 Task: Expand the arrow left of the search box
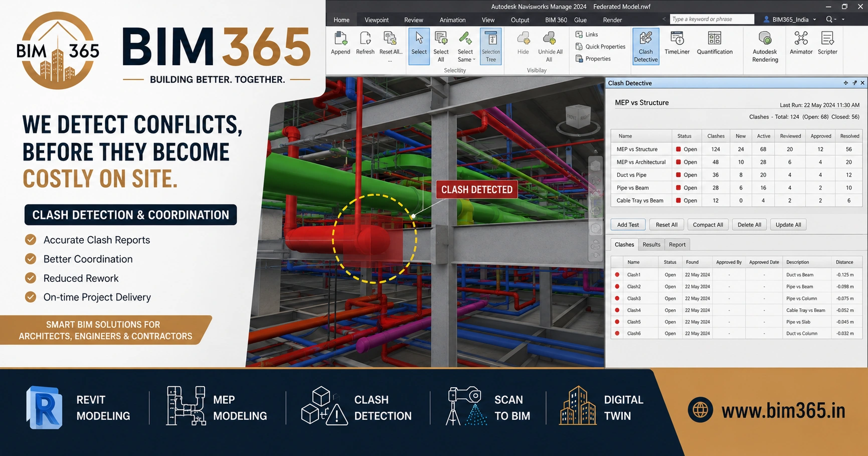[664, 19]
